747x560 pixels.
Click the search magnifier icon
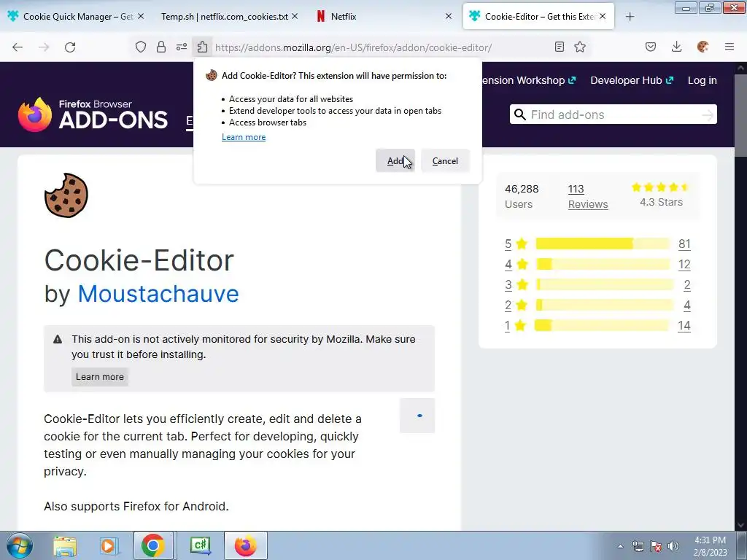519,114
